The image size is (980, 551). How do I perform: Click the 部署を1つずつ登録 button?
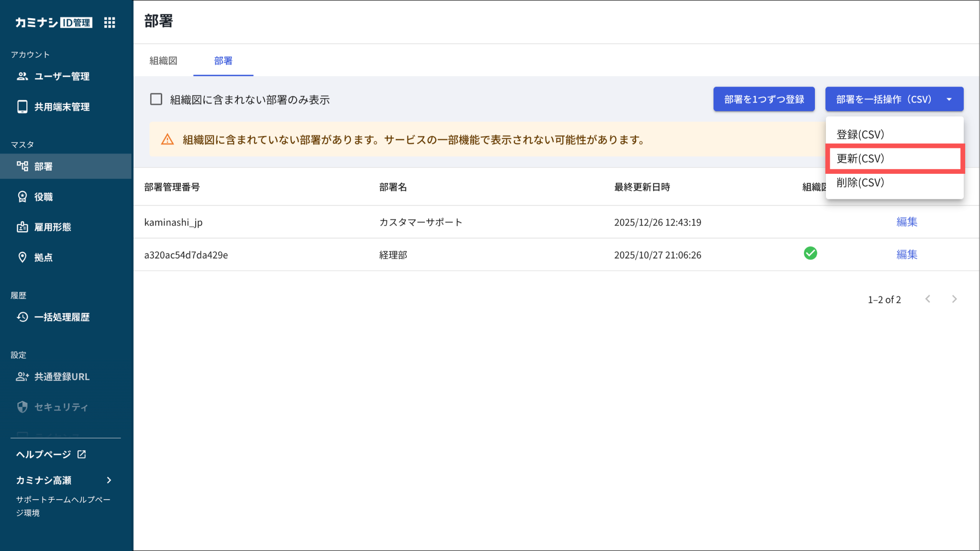pyautogui.click(x=764, y=99)
